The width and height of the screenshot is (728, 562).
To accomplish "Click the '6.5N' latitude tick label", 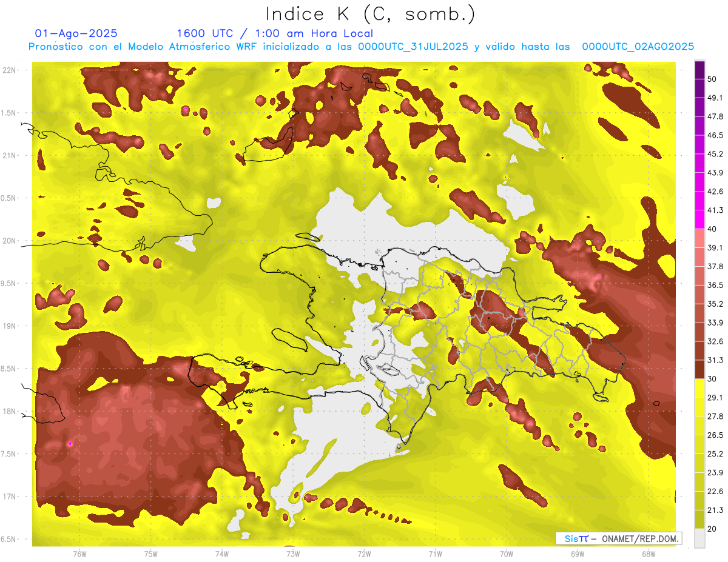I will (8, 540).
